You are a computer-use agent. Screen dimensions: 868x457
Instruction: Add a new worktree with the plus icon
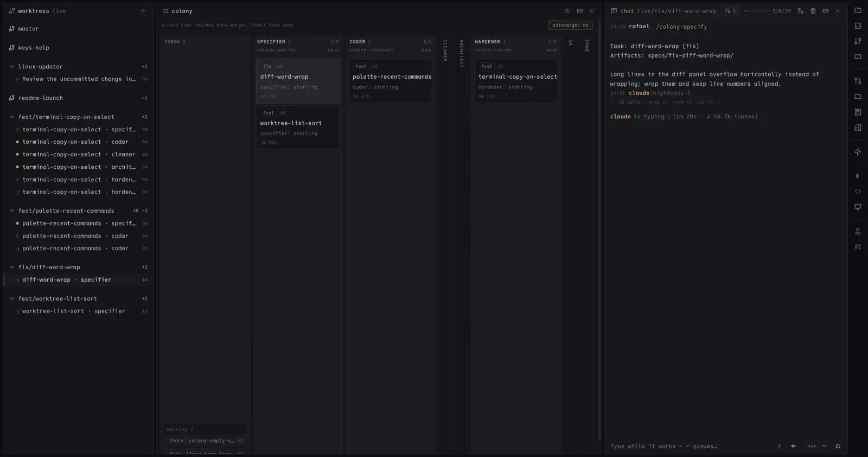[143, 11]
